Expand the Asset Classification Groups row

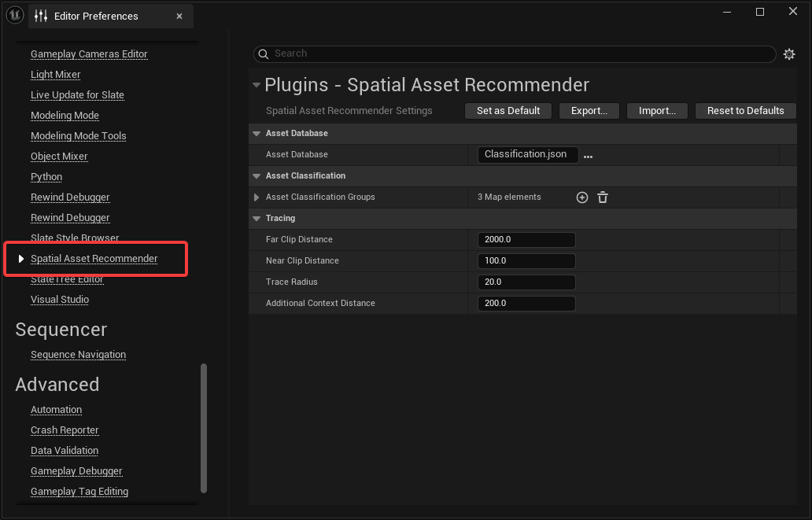[x=257, y=197]
